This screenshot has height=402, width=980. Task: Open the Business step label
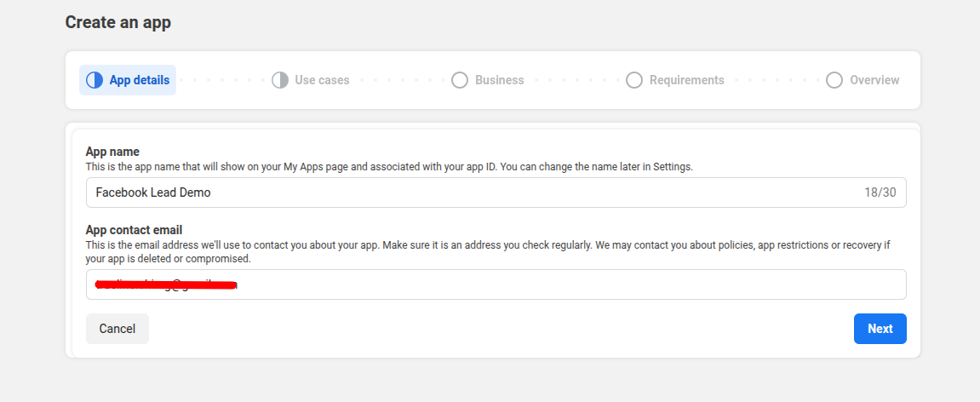click(499, 80)
